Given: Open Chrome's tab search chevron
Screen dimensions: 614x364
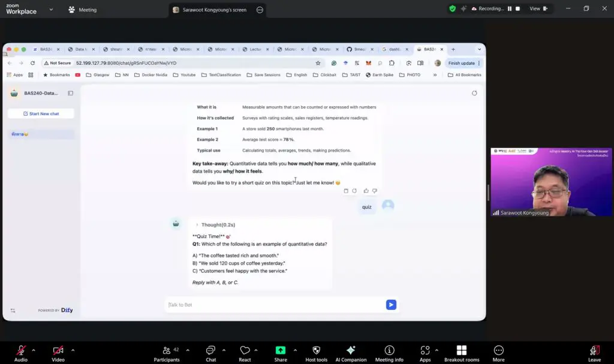Looking at the screenshot, I should pyautogui.click(x=480, y=49).
